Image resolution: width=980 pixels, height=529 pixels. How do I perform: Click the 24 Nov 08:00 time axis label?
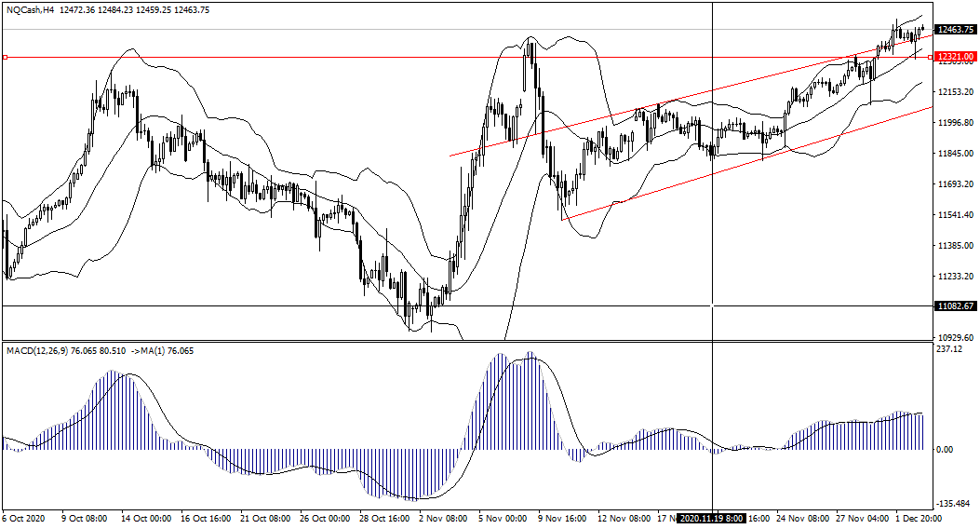click(x=800, y=518)
